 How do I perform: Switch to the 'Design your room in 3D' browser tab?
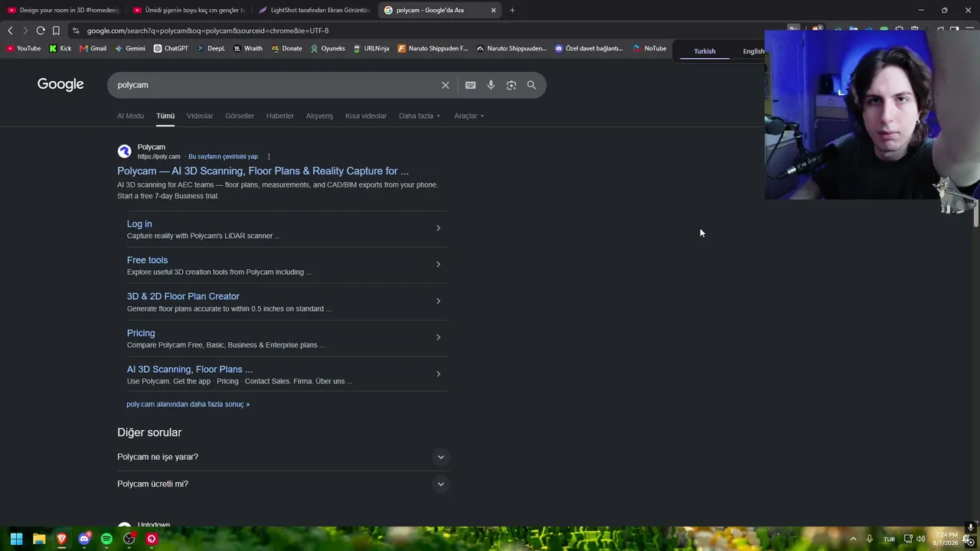64,10
